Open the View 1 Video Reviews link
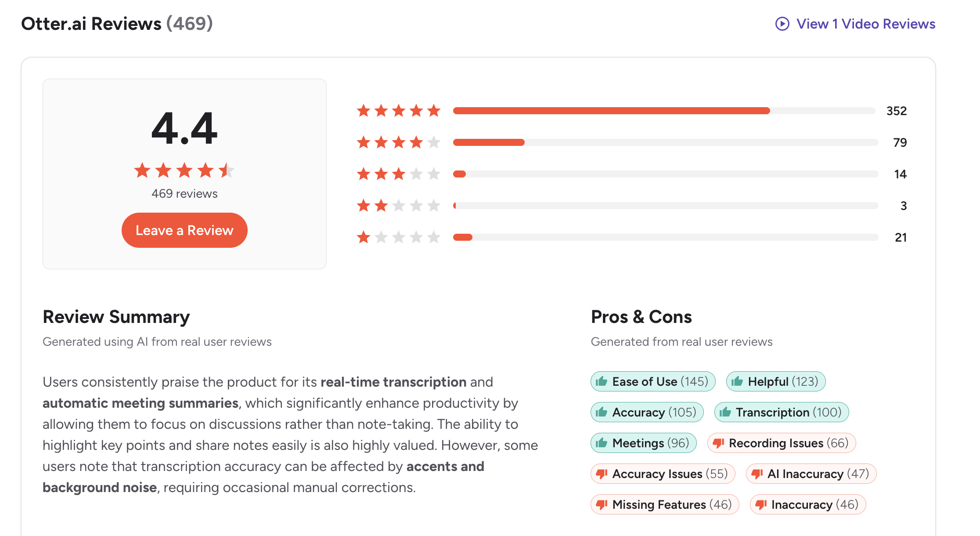980x536 pixels. (x=865, y=24)
